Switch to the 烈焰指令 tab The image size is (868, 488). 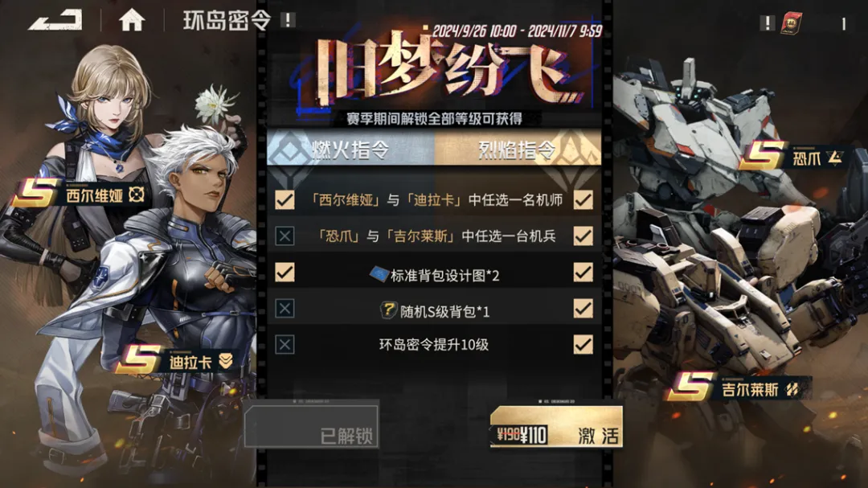(518, 149)
